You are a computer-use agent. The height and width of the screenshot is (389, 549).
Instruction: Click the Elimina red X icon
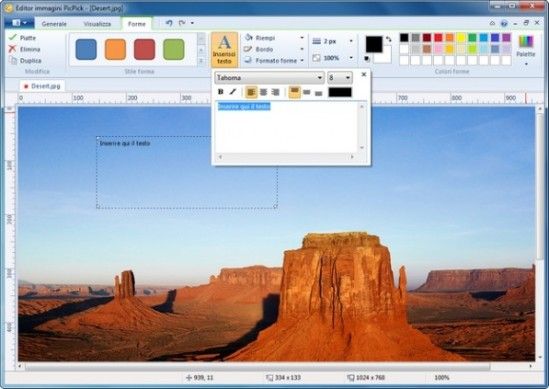[x=13, y=49]
